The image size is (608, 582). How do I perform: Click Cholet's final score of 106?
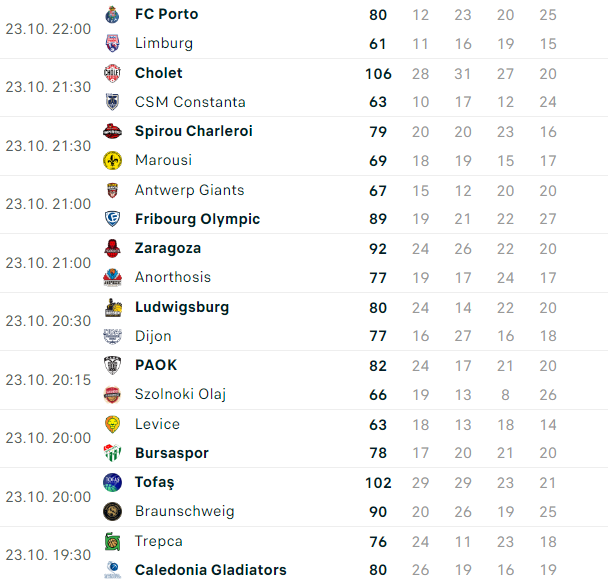pos(378,74)
